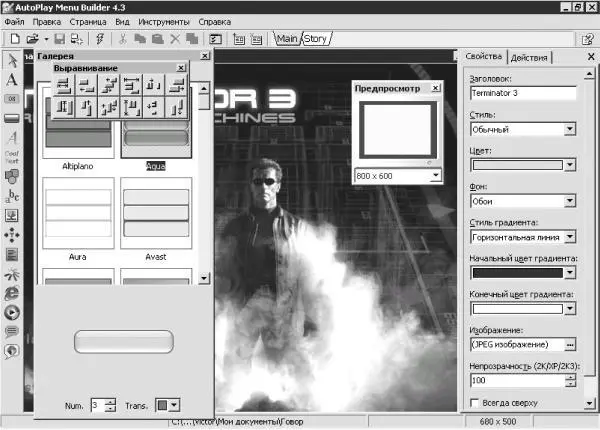Select the media player tool in sidebar

pos(11,311)
